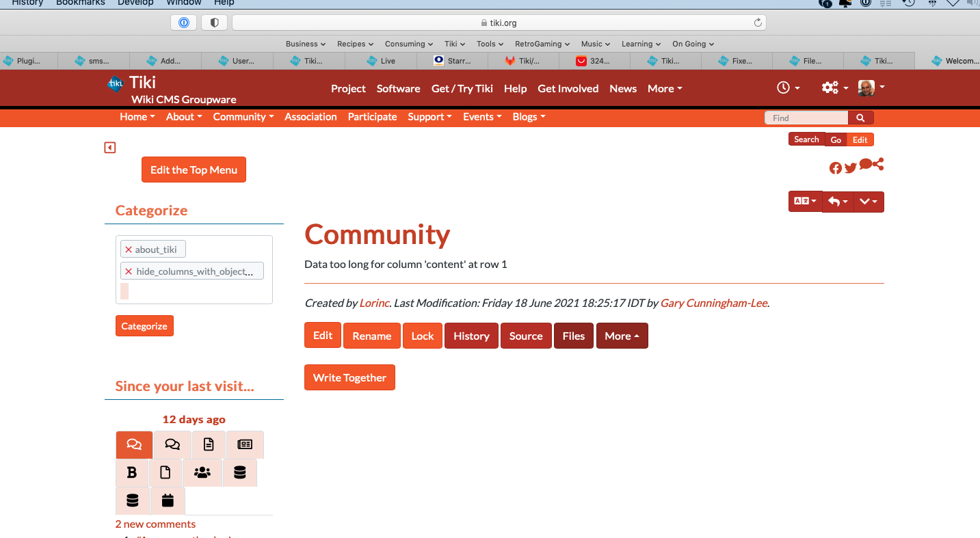Click the orange Edit page button

[x=323, y=335]
